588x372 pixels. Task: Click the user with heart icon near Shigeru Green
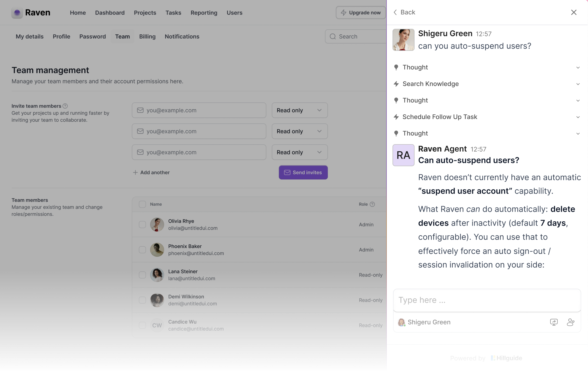coord(571,322)
